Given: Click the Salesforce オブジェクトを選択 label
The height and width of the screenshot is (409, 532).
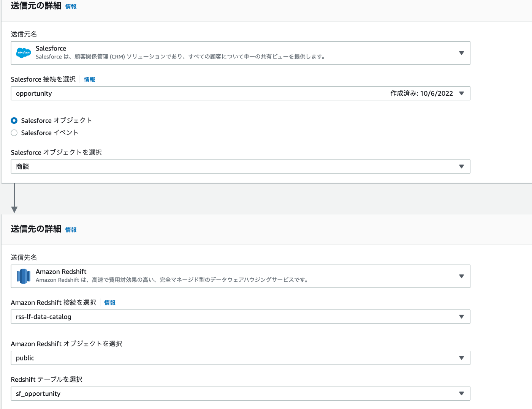Looking at the screenshot, I should (x=56, y=152).
